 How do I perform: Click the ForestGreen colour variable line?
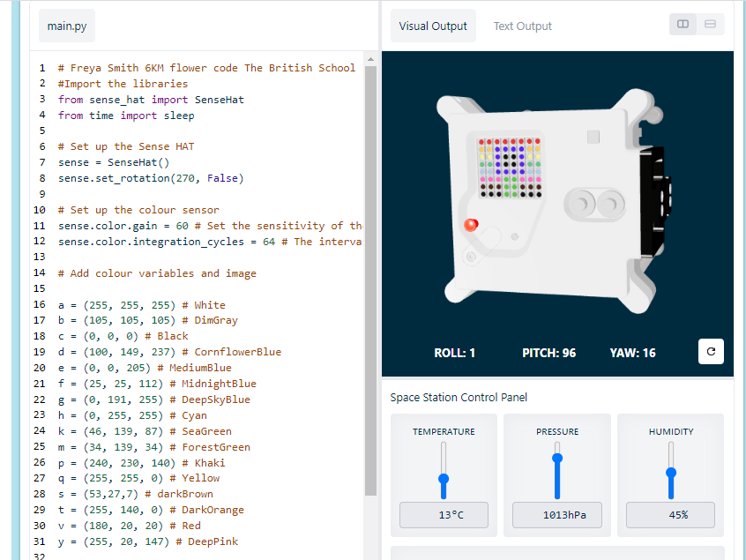pos(154,447)
